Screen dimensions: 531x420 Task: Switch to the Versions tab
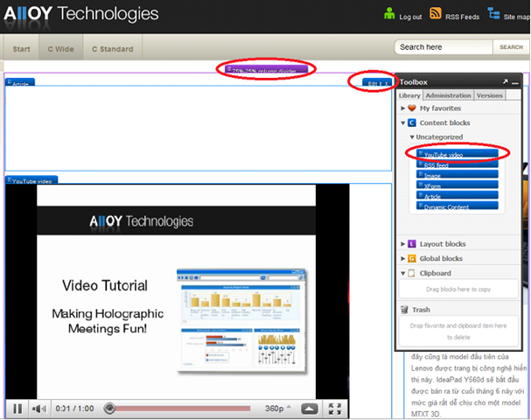pos(489,95)
